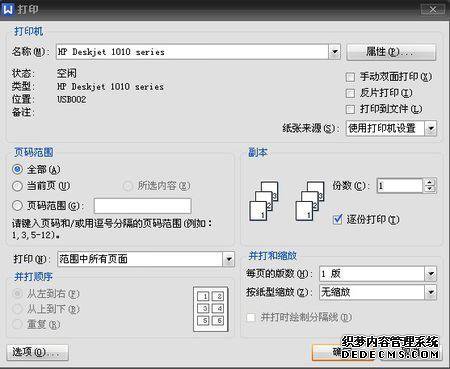Check the 反片打印 option
Image resolution: width=450 pixels, height=369 pixels.
click(x=350, y=93)
